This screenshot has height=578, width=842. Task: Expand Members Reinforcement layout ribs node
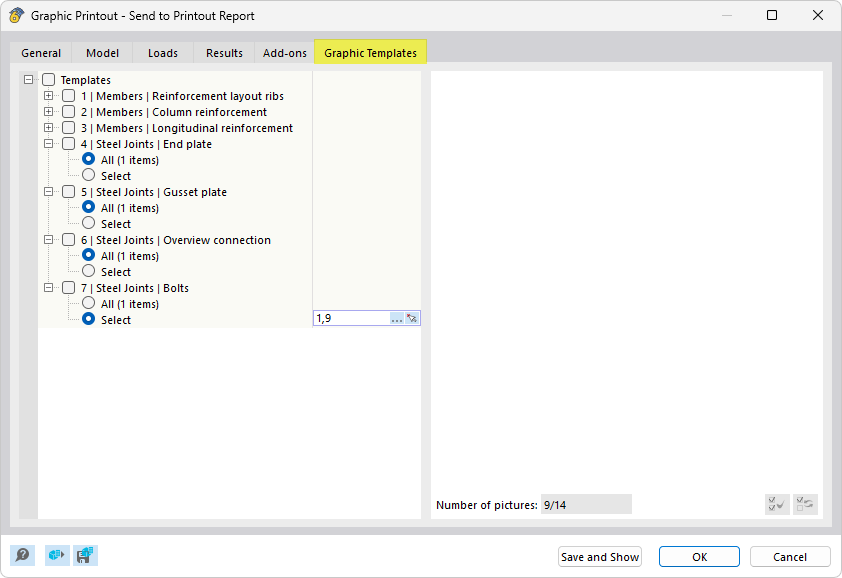48,96
